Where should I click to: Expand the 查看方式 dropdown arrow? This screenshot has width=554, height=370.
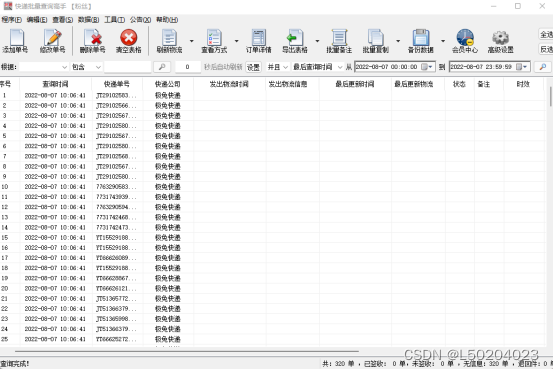click(236, 41)
